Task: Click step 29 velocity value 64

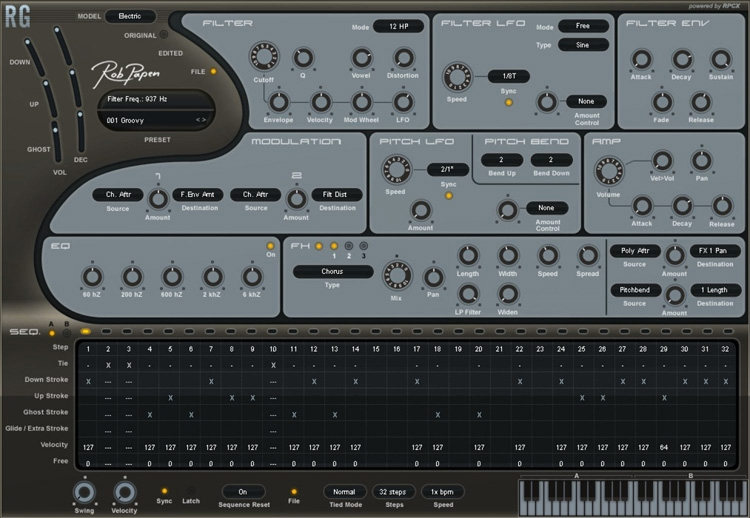Action: coord(664,448)
